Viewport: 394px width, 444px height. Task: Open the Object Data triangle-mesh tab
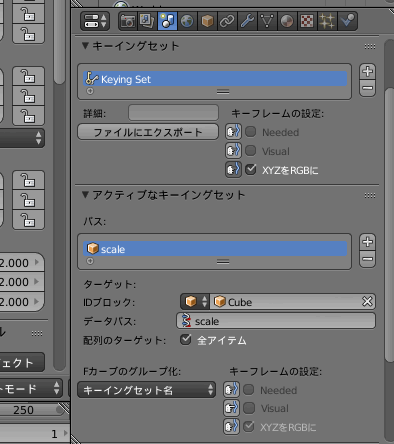(267, 21)
